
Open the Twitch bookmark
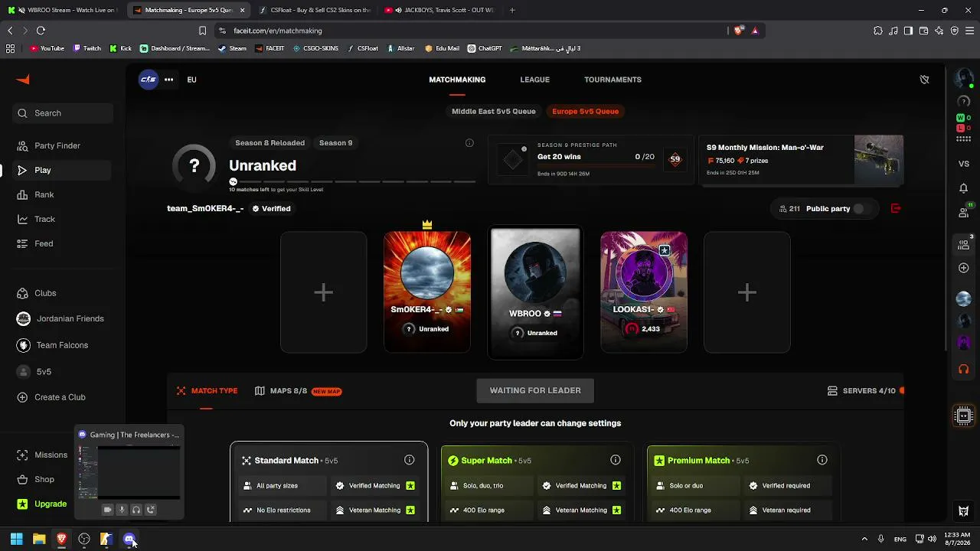pyautogui.click(x=87, y=48)
